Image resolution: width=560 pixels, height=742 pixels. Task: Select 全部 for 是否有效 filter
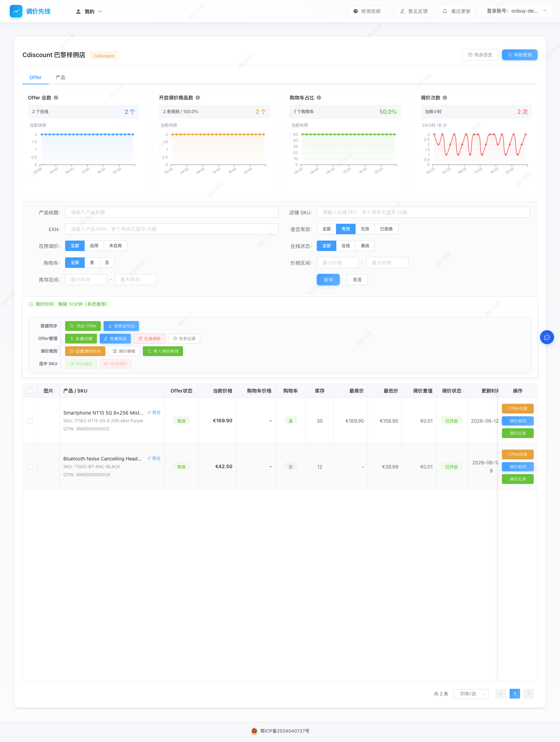327,229
